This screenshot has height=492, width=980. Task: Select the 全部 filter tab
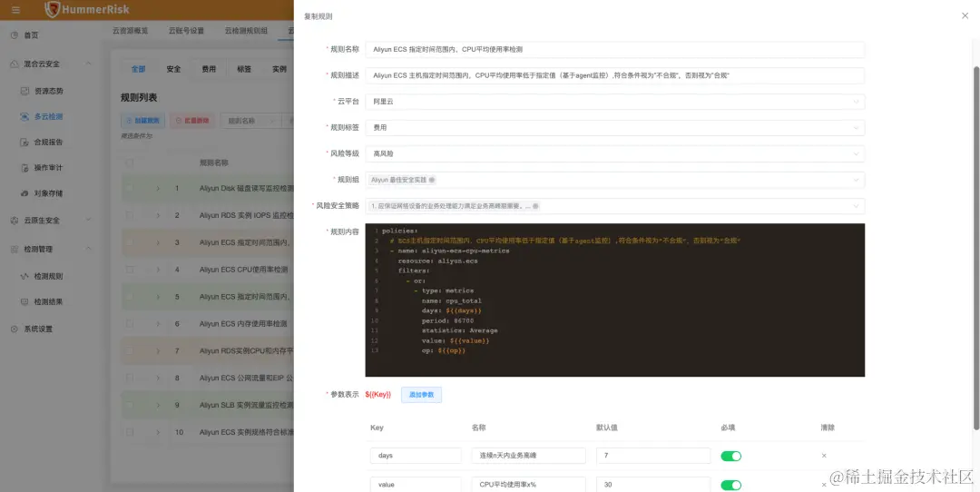click(138, 69)
